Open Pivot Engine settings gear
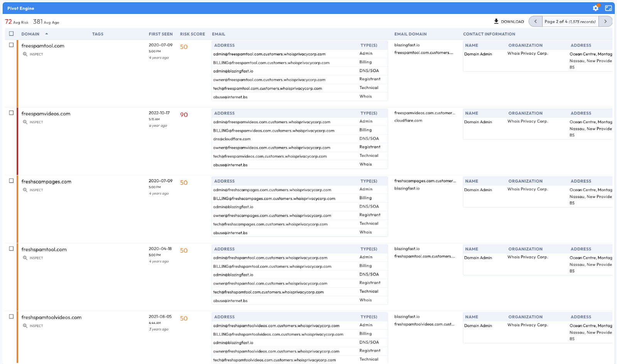Viewport: 617px width, 364px height. tap(596, 8)
